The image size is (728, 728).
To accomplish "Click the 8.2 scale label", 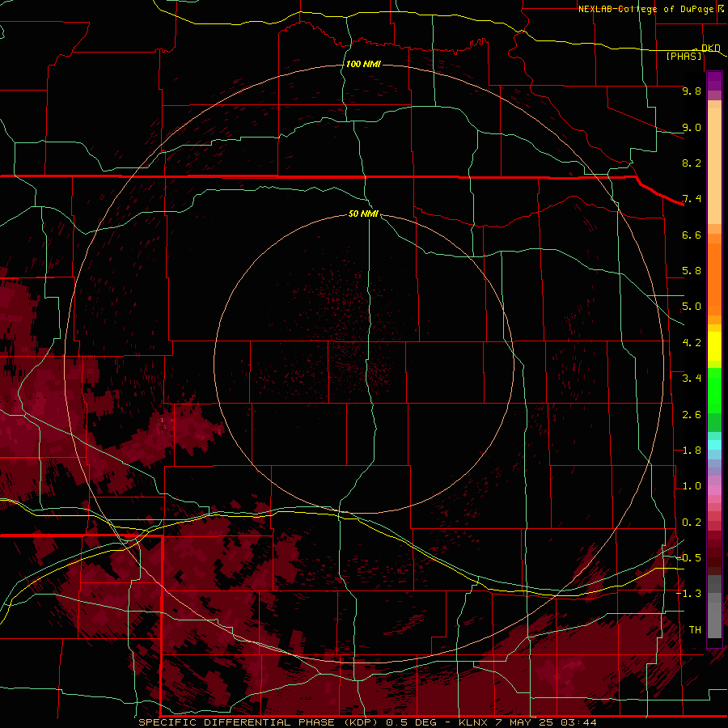I will click(x=692, y=163).
